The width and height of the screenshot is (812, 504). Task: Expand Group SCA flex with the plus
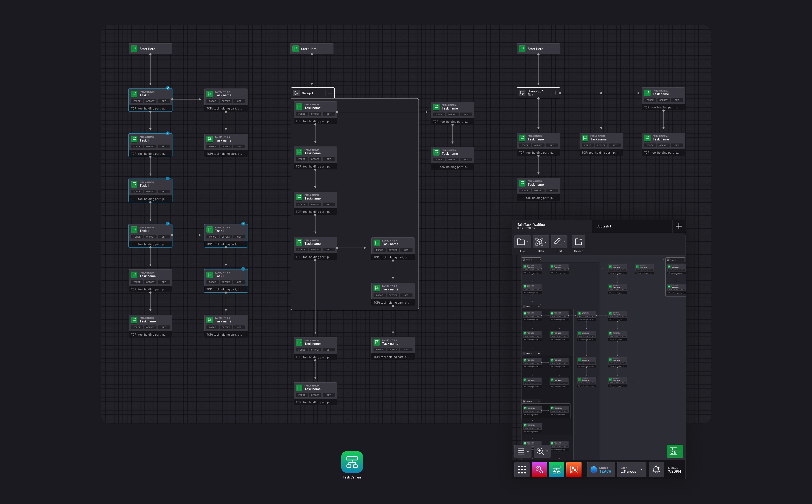coord(556,93)
